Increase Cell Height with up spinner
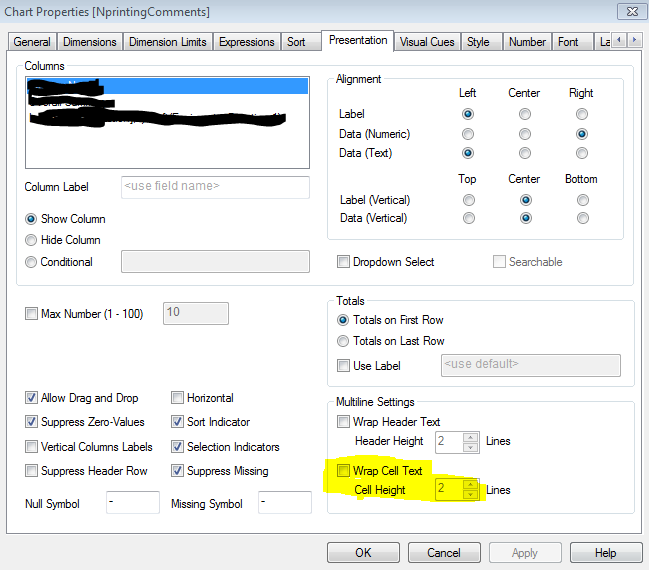This screenshot has height=570, width=649. [471, 485]
